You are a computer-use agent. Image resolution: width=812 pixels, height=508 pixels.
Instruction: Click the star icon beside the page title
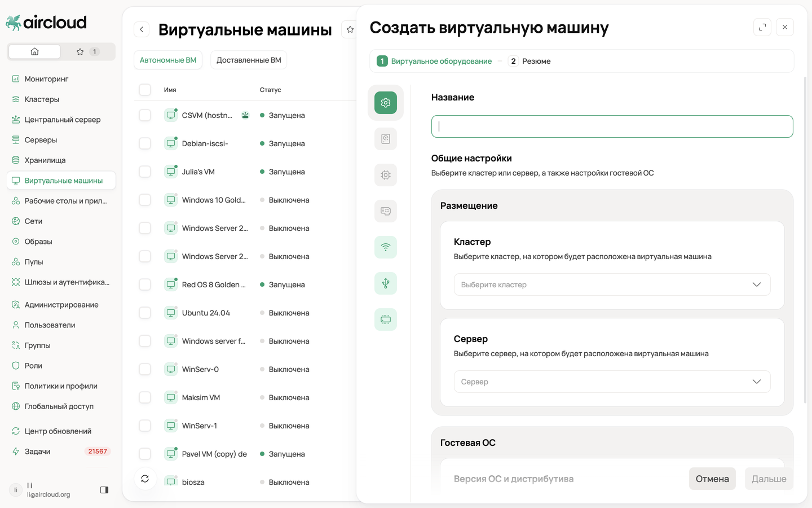coord(350,29)
